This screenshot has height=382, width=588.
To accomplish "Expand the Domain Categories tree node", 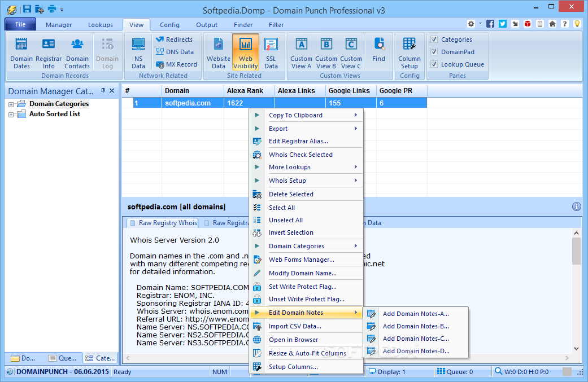I will pyautogui.click(x=11, y=104).
